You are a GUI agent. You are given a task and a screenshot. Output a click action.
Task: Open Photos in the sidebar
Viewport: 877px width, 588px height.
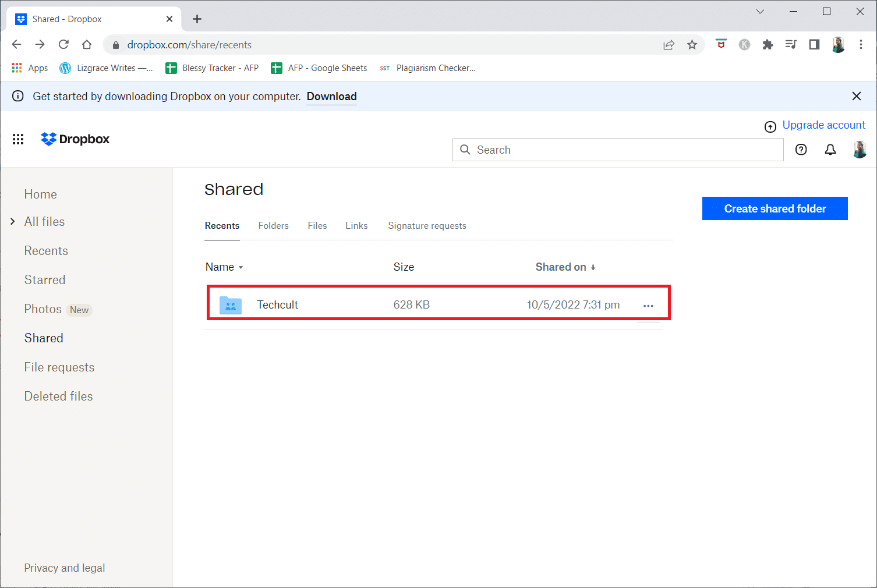click(43, 309)
